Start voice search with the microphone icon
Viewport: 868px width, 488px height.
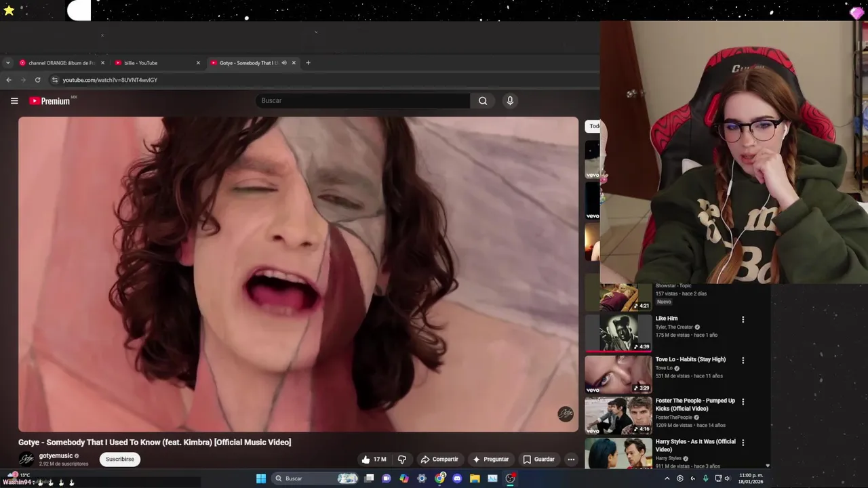point(510,101)
